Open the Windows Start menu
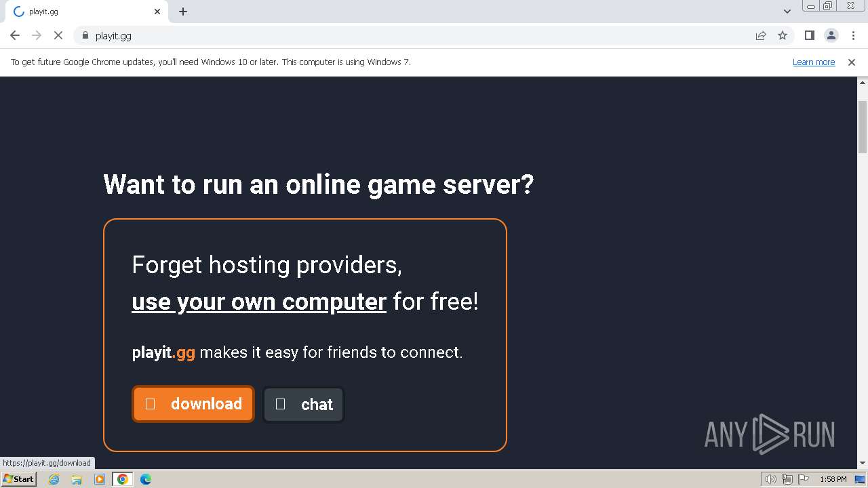This screenshot has width=868, height=488. [x=18, y=479]
